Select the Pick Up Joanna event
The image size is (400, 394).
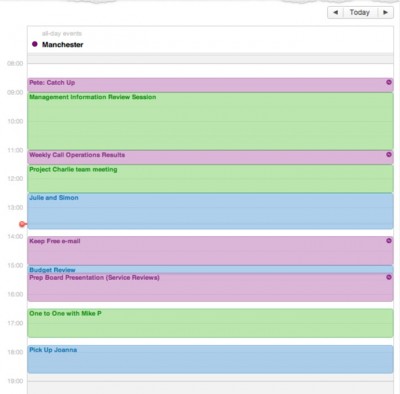point(210,359)
